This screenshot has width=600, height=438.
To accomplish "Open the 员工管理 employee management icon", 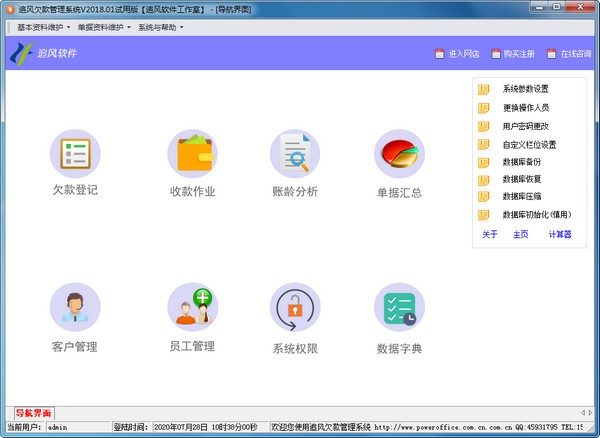I will click(192, 308).
